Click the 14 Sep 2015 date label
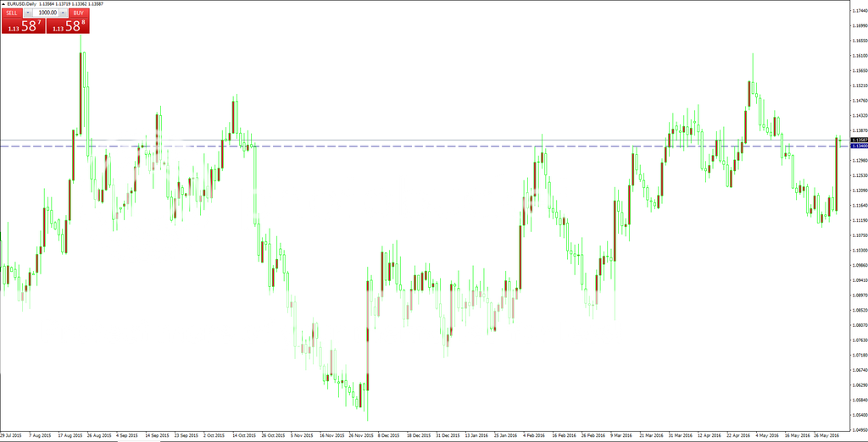The width and height of the screenshot is (868, 442). click(157, 435)
